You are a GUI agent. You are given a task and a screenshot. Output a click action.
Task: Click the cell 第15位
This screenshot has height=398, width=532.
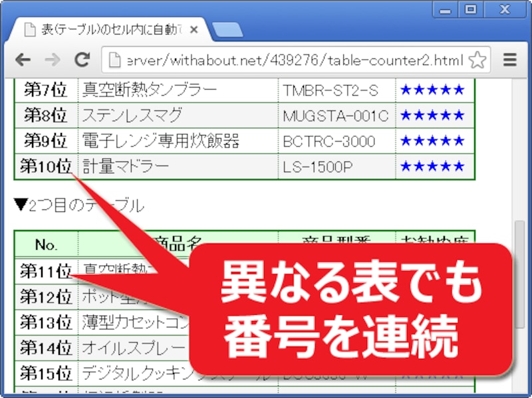coord(45,373)
